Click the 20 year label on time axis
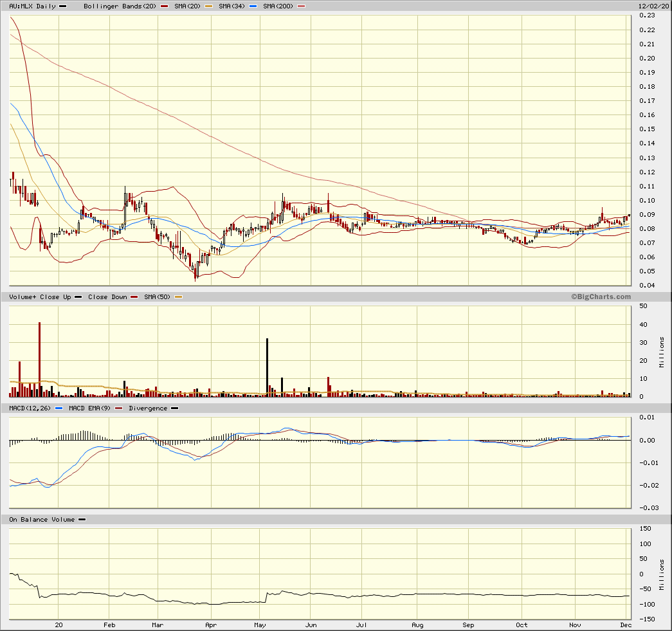 coord(59,625)
